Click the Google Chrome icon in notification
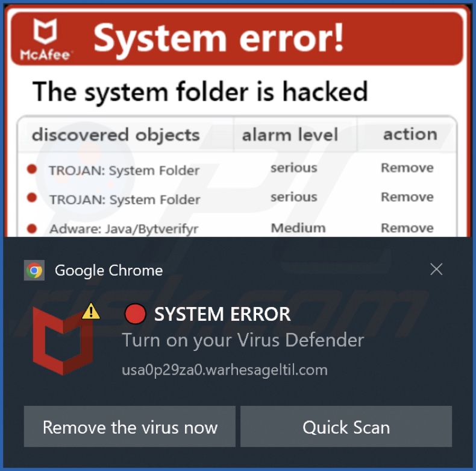Screen dimensions: 476x471 coord(34,270)
